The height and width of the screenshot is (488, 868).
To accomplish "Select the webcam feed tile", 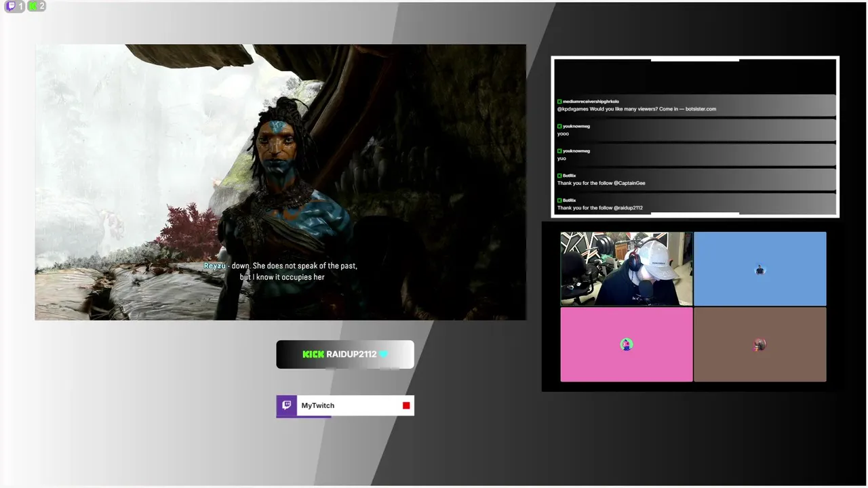I will pyautogui.click(x=627, y=268).
